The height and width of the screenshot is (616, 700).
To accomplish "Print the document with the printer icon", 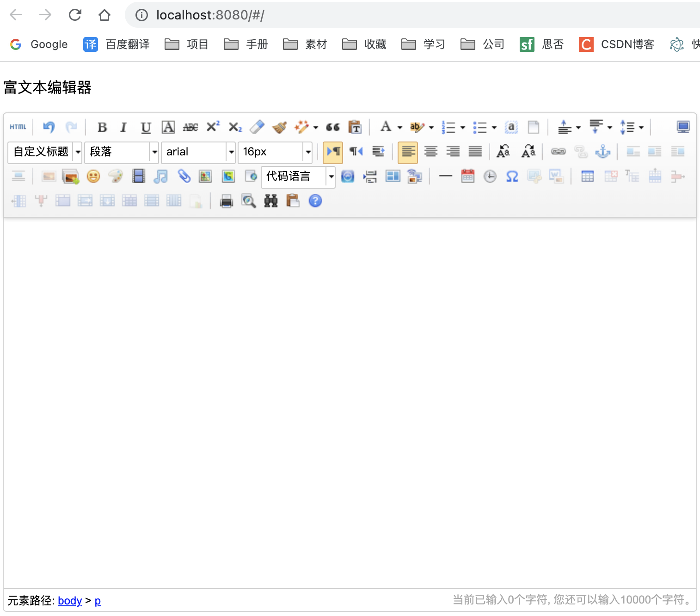I will pyautogui.click(x=227, y=201).
